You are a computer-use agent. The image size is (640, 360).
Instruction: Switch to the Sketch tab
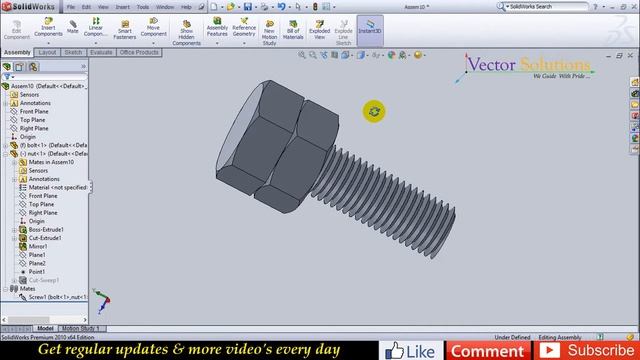[x=73, y=52]
